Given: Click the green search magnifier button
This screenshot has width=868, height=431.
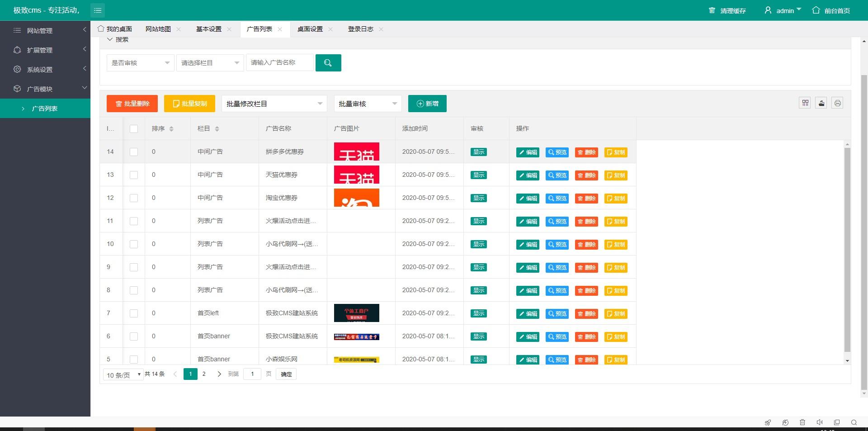Looking at the screenshot, I should [328, 63].
